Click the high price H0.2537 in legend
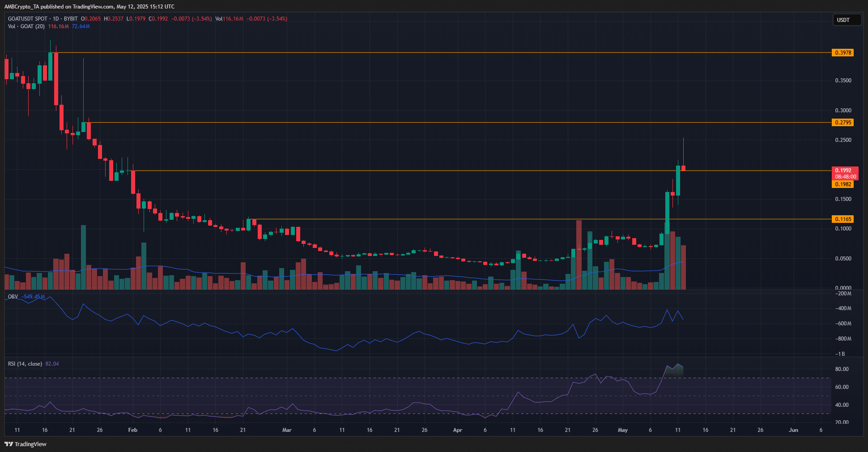Screen dimensions: 868x452 click(x=114, y=19)
